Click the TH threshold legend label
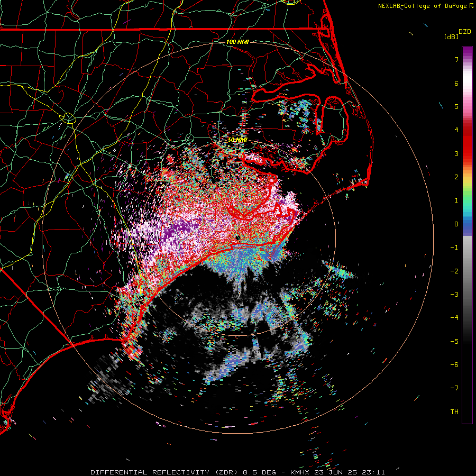This screenshot has width=476, height=476. pyautogui.click(x=454, y=412)
